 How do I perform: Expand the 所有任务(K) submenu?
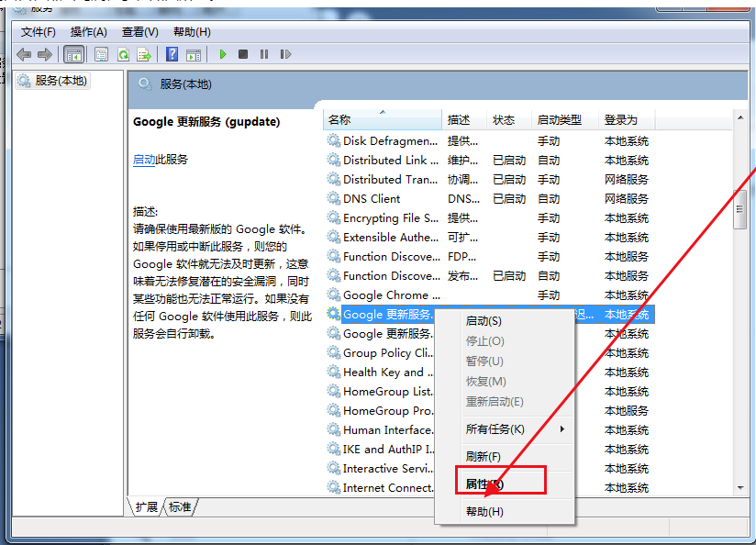point(505,429)
